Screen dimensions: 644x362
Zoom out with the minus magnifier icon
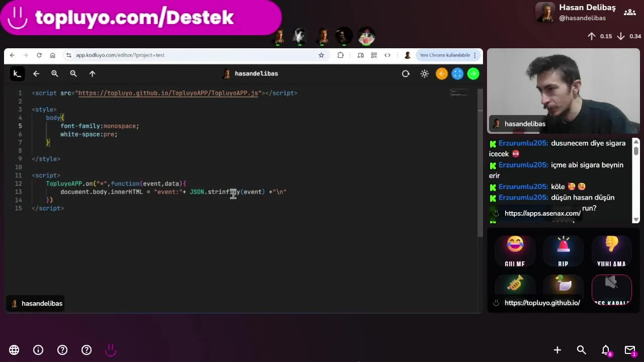(x=73, y=74)
